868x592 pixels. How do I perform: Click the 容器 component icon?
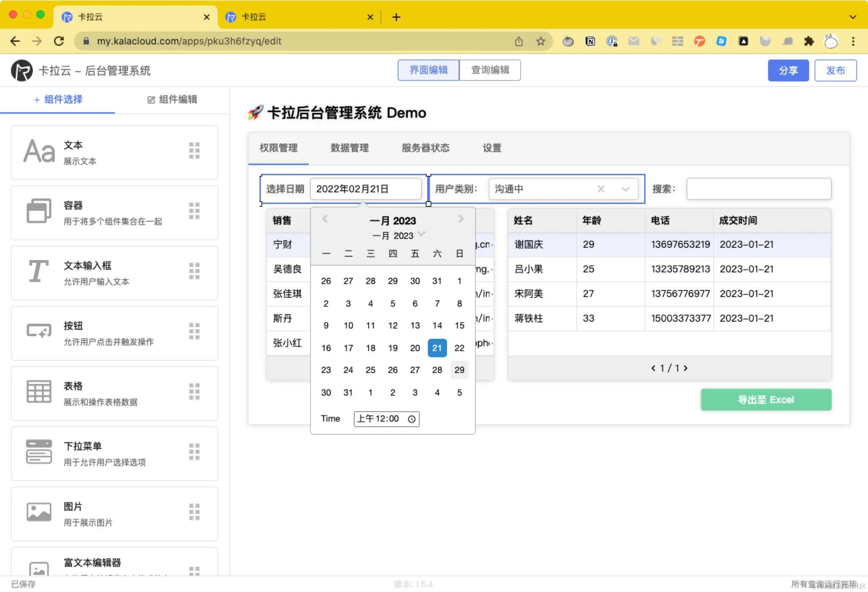tap(39, 211)
